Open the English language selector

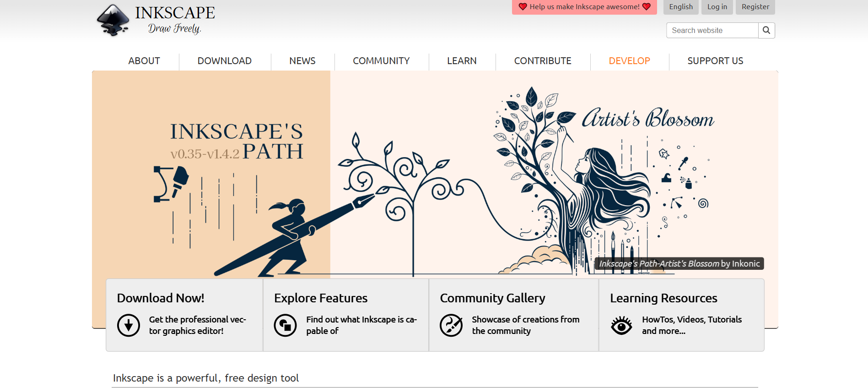point(681,7)
